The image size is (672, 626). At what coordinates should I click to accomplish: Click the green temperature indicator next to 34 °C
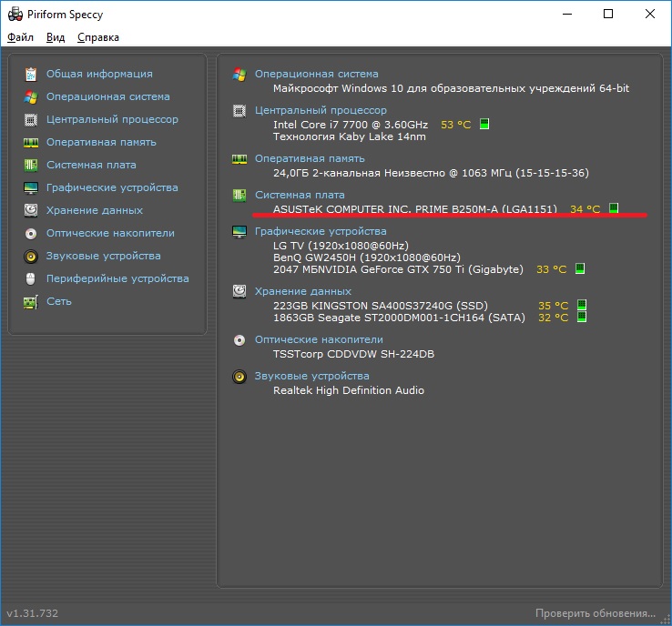point(614,208)
